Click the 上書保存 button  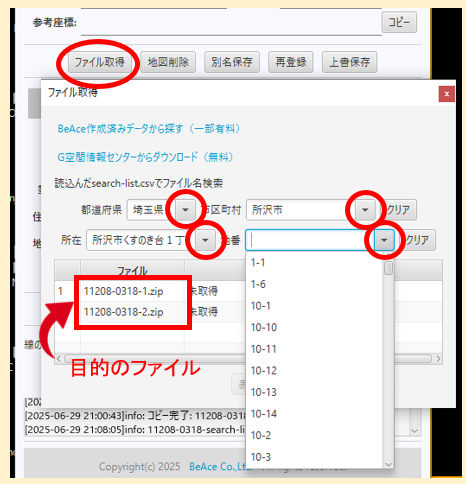[x=349, y=62]
